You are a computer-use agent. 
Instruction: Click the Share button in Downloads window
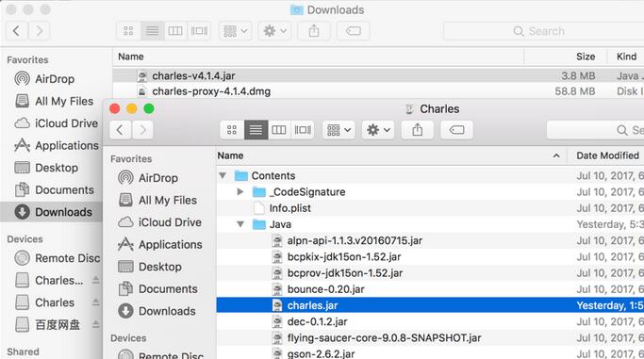pos(314,31)
